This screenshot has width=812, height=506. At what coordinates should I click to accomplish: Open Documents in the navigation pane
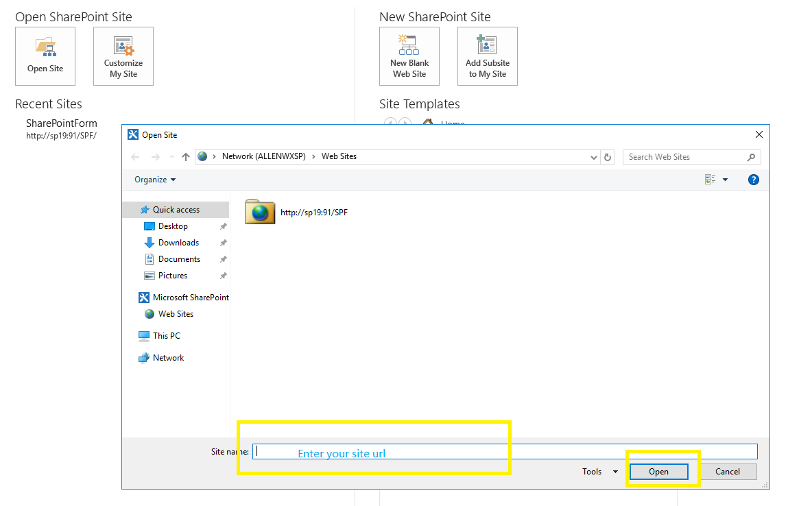click(x=179, y=259)
